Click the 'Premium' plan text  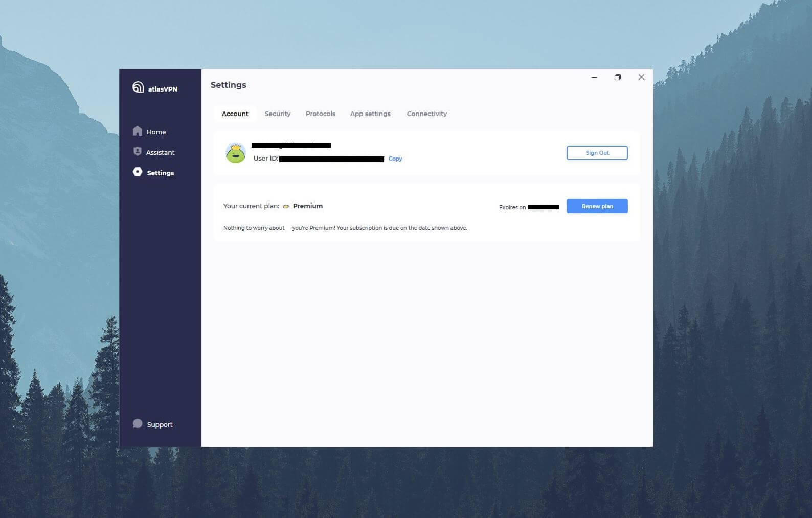pyautogui.click(x=308, y=206)
